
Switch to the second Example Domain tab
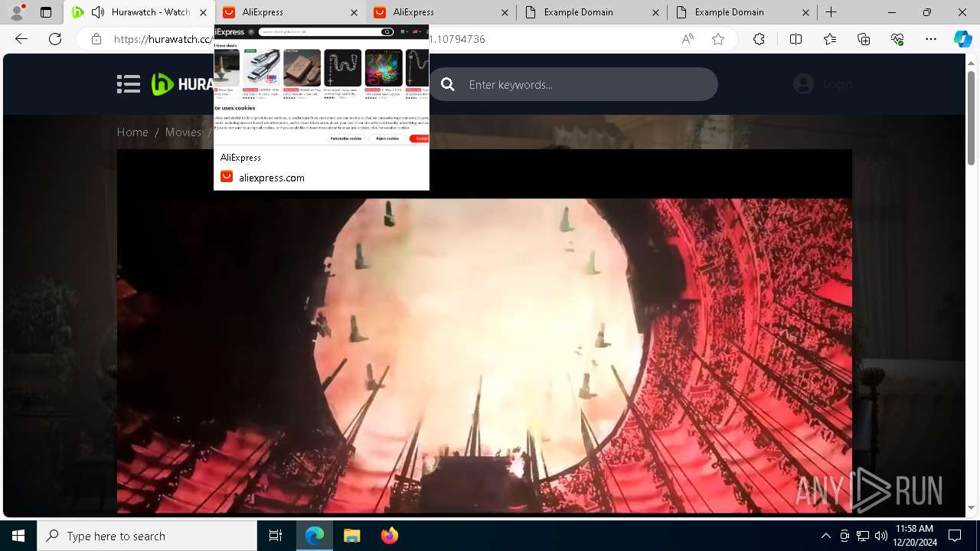[743, 12]
